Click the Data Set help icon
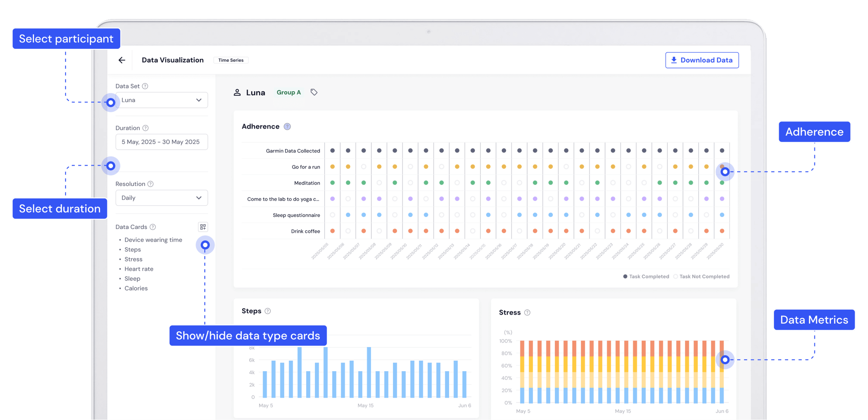The image size is (868, 420). 145,86
